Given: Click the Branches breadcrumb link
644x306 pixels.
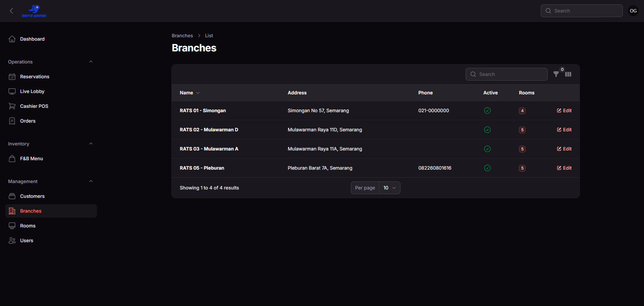Looking at the screenshot, I should pyautogui.click(x=182, y=36).
